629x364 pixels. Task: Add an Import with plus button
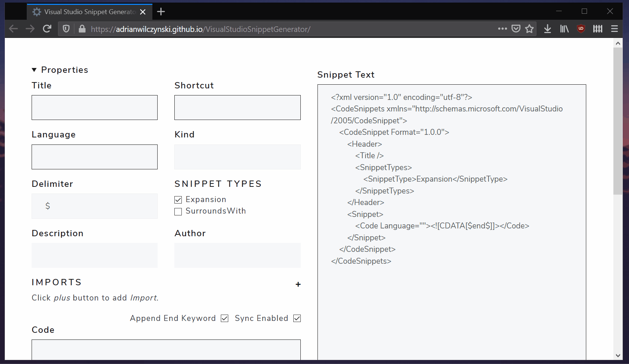point(298,285)
